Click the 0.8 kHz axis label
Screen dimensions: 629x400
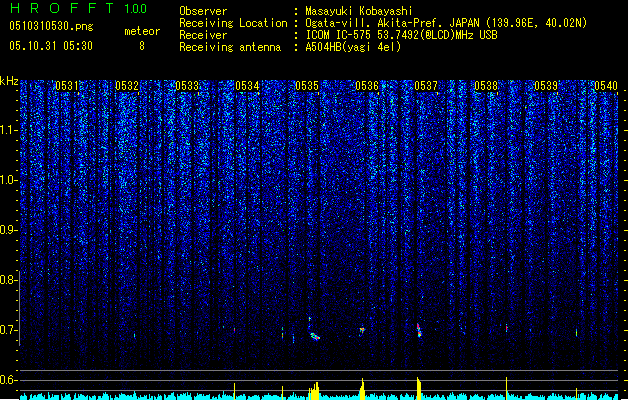click(x=8, y=280)
